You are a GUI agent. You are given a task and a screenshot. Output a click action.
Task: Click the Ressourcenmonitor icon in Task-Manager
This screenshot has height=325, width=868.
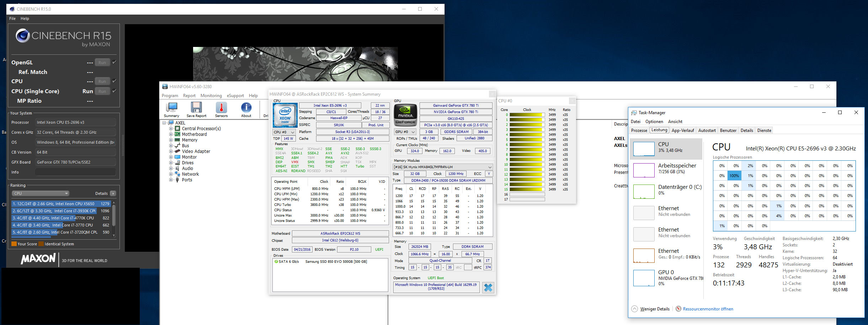click(x=678, y=309)
